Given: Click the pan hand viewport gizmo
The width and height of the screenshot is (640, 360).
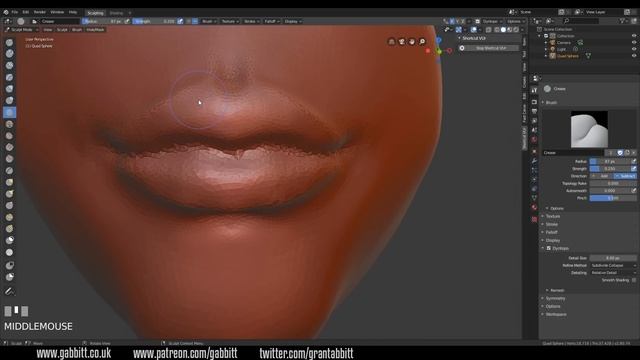Looking at the screenshot, I should coord(412,42).
